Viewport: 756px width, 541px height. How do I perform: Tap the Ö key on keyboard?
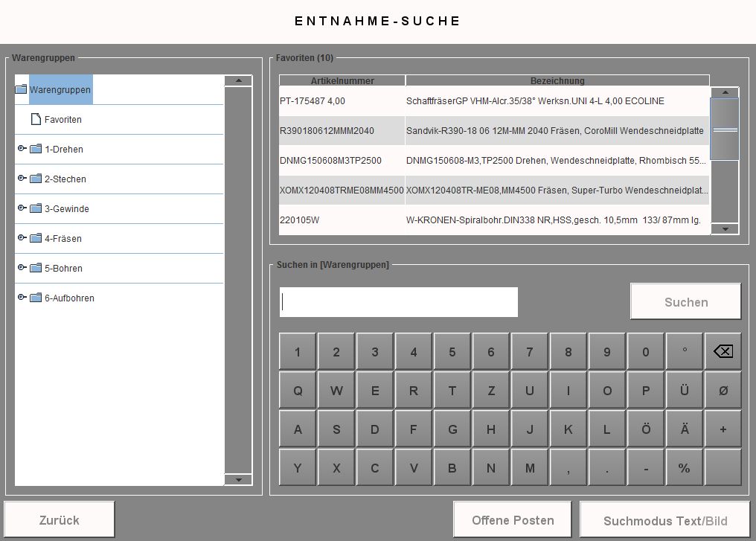tap(646, 428)
